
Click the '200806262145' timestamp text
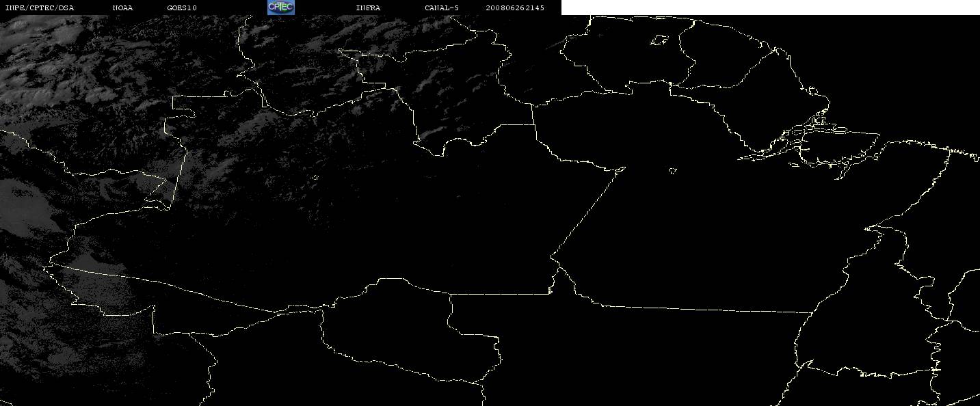point(515,8)
